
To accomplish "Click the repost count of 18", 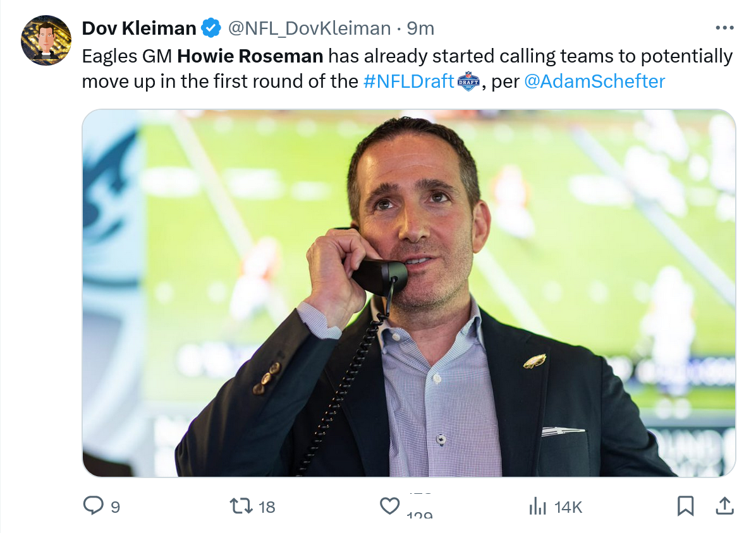I will [267, 506].
